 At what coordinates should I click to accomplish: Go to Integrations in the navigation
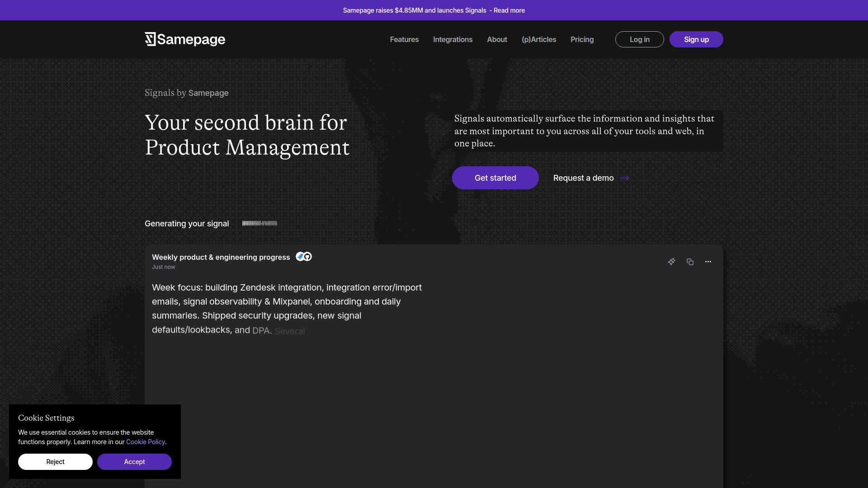tap(453, 39)
